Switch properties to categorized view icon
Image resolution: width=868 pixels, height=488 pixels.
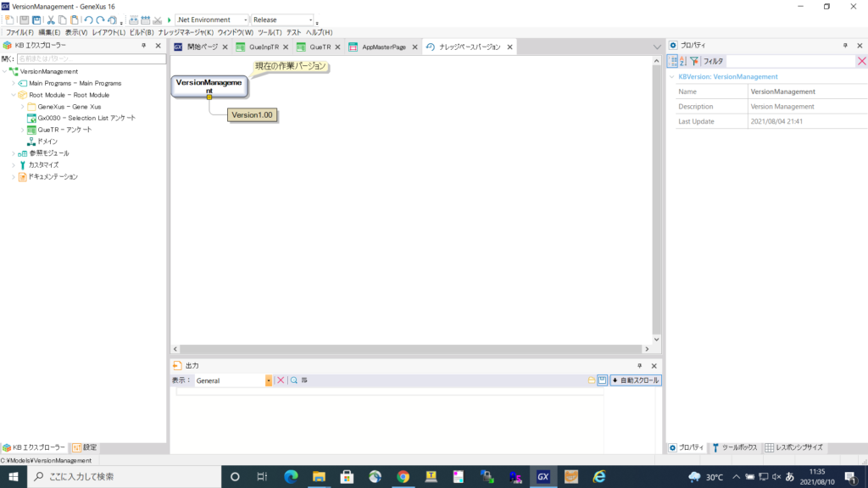tap(673, 61)
